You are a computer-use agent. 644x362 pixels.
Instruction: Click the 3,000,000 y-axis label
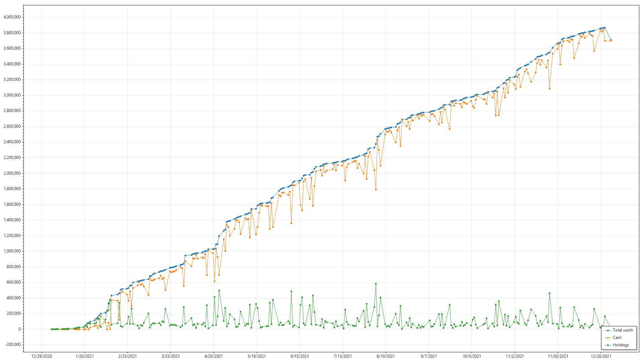point(12,96)
